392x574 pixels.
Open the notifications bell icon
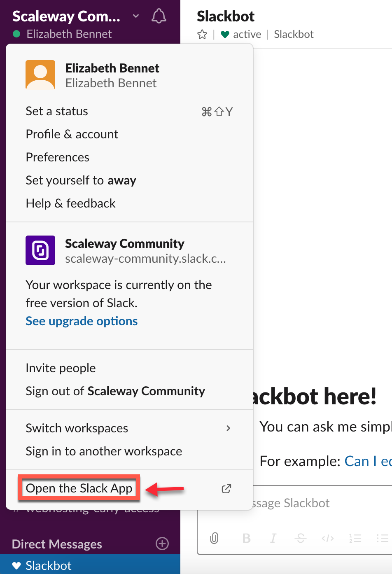tap(159, 16)
